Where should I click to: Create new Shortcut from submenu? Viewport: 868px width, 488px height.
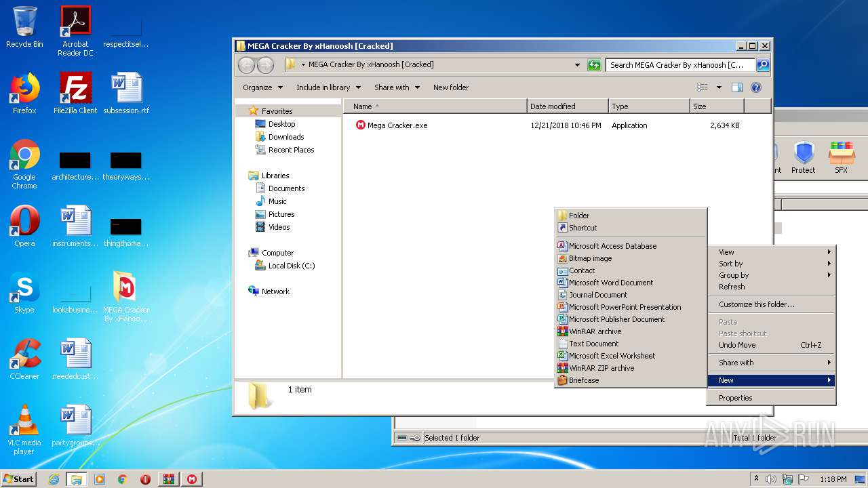[631, 228]
